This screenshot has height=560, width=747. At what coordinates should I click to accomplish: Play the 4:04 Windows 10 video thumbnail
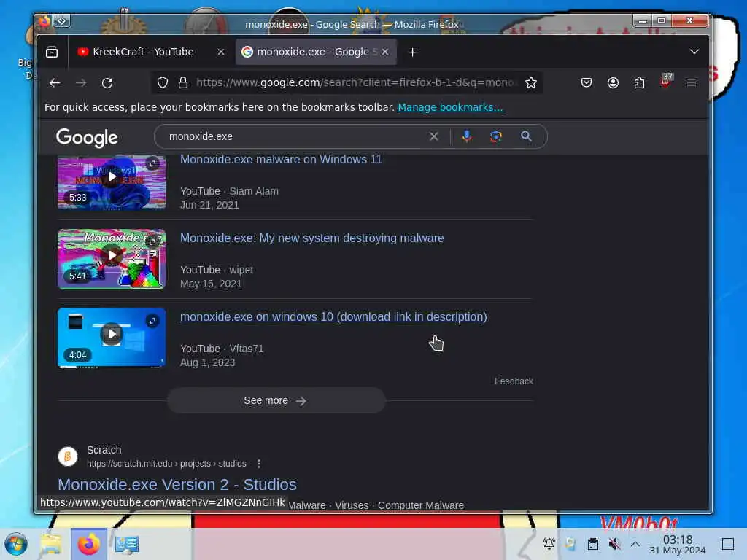point(112,338)
